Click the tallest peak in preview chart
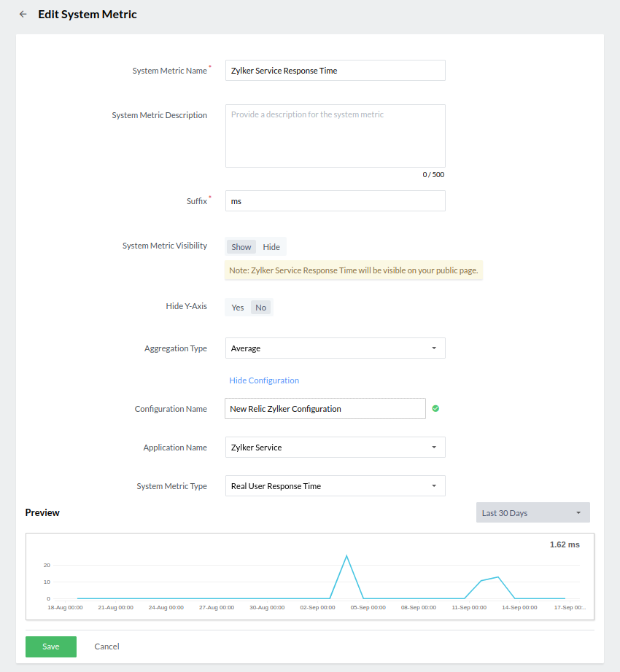This screenshot has height=672, width=620. 346,556
